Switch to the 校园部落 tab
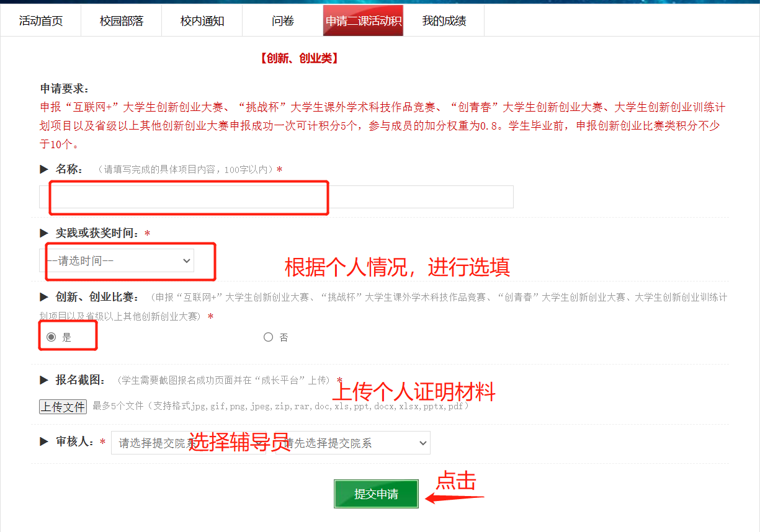This screenshot has width=760, height=532. pyautogui.click(x=122, y=21)
